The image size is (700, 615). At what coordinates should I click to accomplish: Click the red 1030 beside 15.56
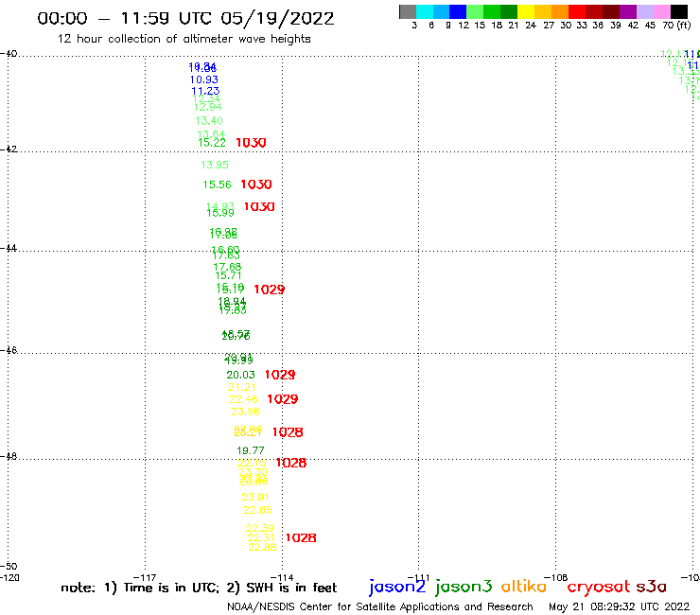coord(256,184)
